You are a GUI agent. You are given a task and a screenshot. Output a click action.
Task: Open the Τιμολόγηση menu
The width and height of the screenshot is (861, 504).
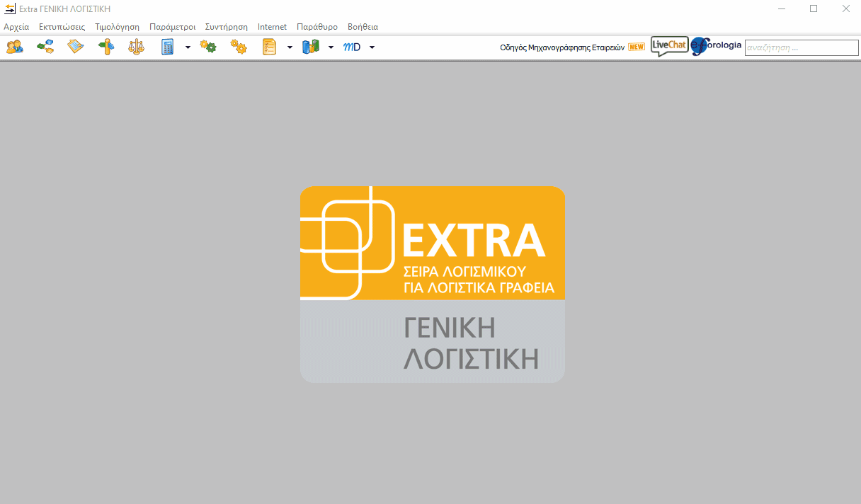tap(117, 27)
